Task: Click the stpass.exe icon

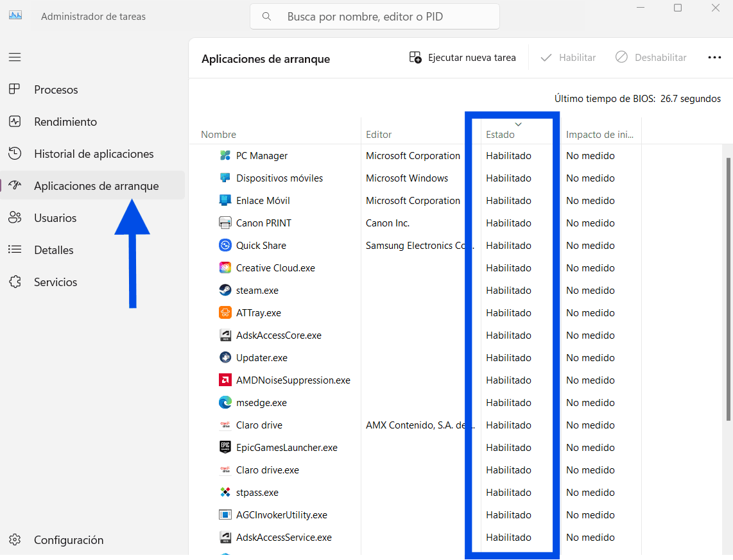Action: (225, 492)
